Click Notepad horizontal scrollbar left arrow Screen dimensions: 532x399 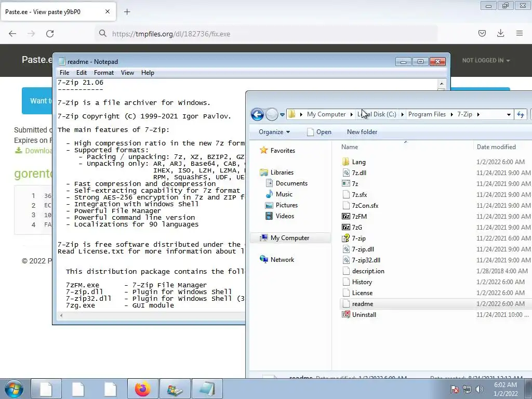61,315
